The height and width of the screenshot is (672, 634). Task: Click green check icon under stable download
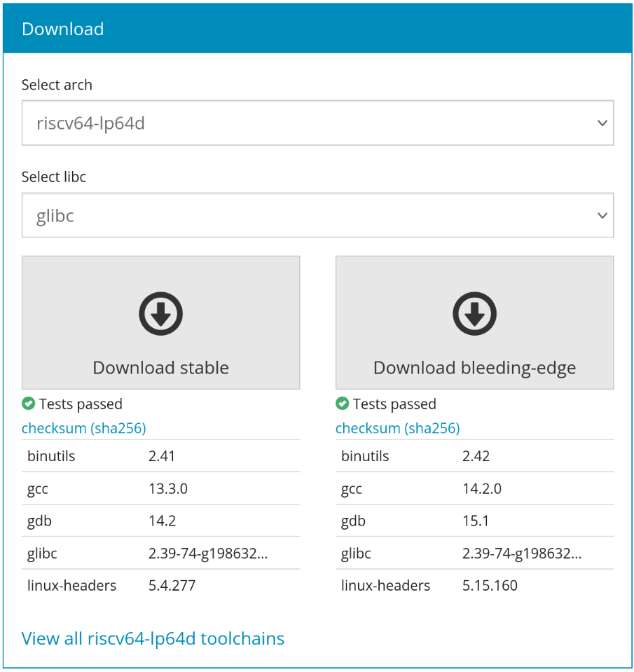coord(28,404)
